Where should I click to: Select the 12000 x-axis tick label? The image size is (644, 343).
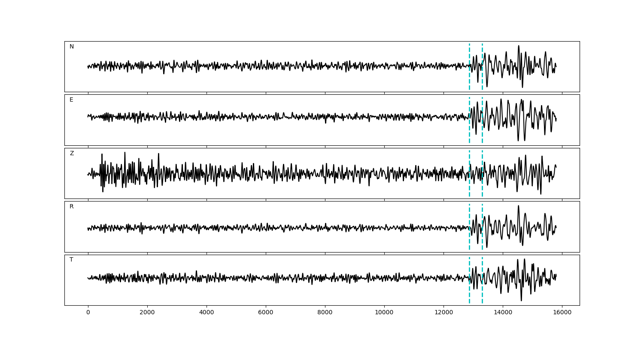pos(444,313)
